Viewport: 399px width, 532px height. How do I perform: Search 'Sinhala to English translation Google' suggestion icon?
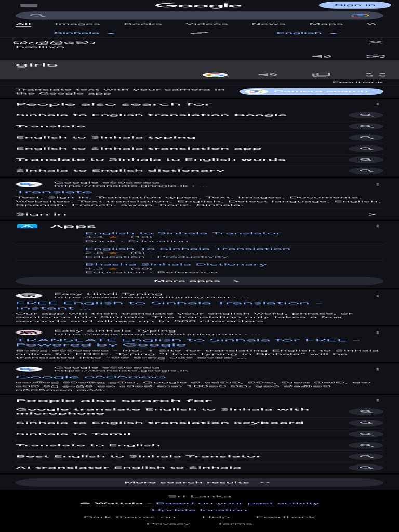click(366, 115)
